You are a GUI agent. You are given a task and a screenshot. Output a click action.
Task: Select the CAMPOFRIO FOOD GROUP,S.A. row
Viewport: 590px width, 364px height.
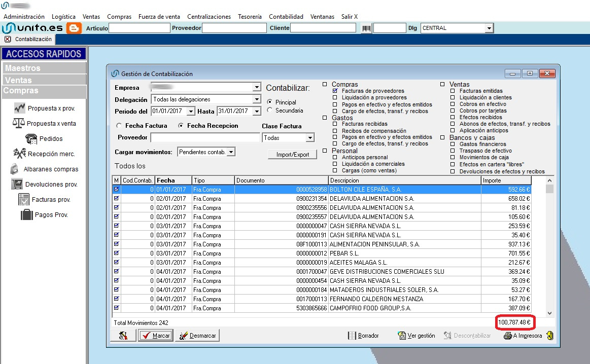[x=322, y=308]
